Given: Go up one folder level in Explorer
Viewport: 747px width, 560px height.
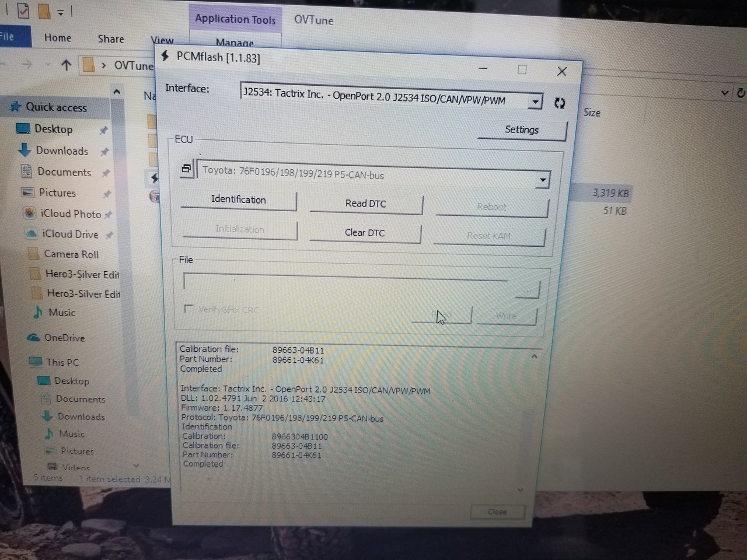Looking at the screenshot, I should [x=67, y=65].
